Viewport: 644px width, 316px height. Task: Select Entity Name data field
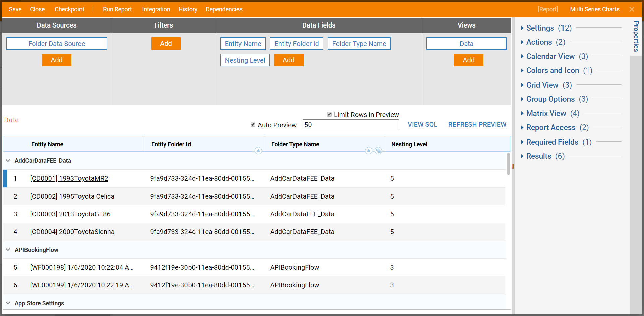(243, 44)
